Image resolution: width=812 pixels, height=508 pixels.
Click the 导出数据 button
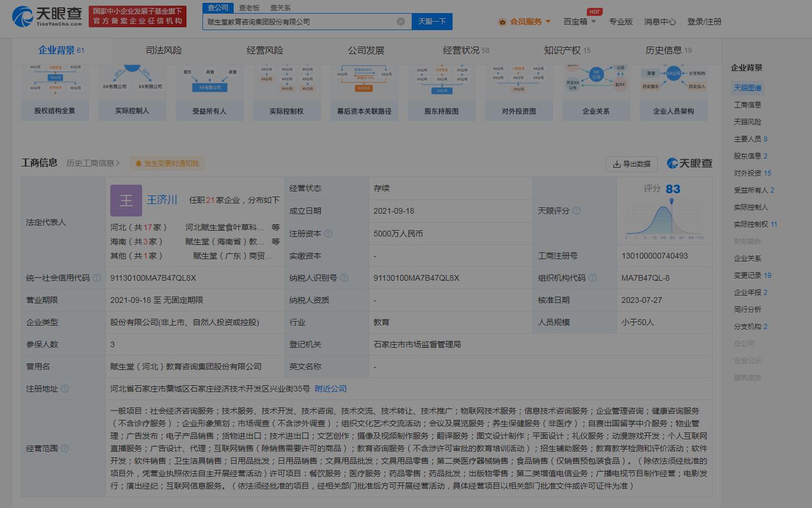pos(631,164)
